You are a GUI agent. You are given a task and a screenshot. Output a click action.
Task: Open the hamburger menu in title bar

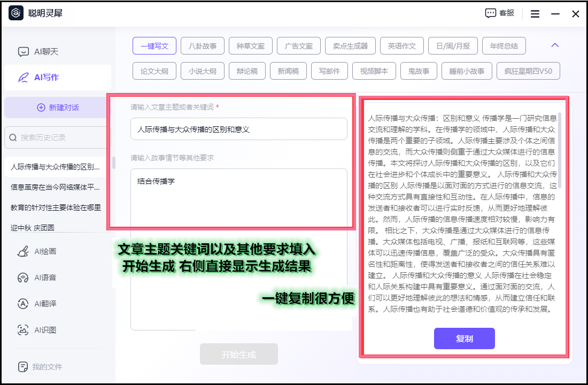[x=535, y=14]
